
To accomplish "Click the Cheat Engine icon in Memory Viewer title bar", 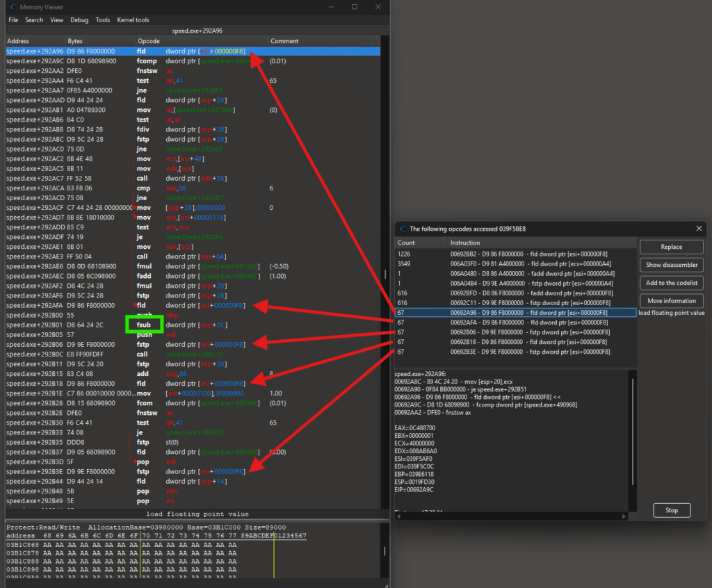I will (13, 7).
